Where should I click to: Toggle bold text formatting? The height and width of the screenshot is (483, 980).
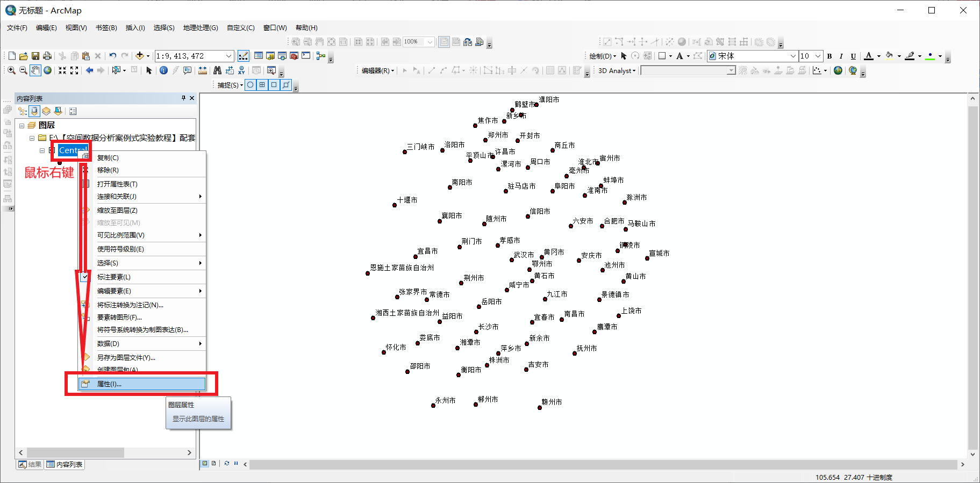pos(829,56)
